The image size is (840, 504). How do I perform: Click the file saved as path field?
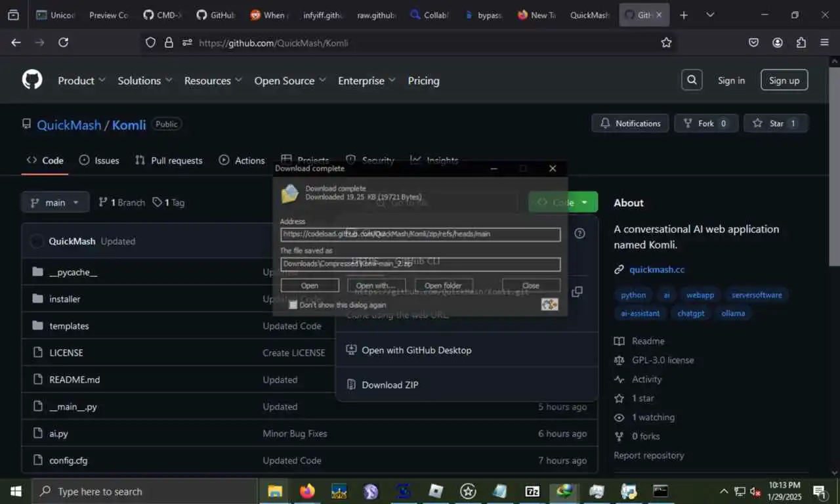[x=421, y=264]
